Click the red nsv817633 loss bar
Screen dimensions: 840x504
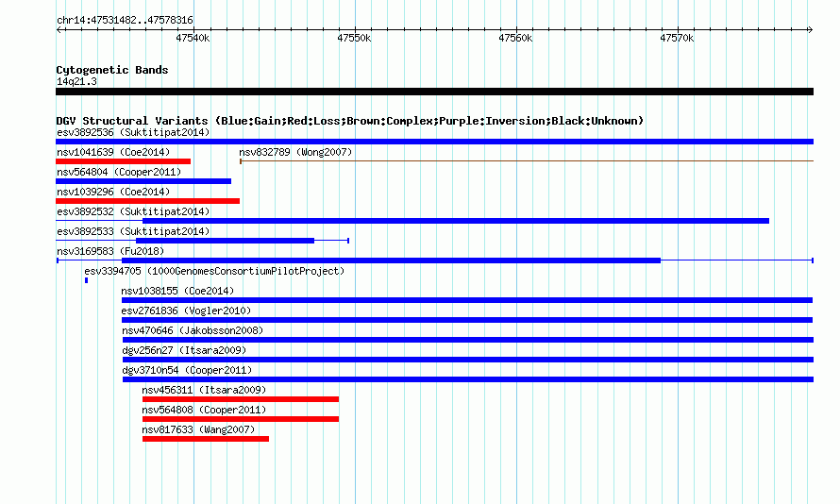click(x=206, y=439)
